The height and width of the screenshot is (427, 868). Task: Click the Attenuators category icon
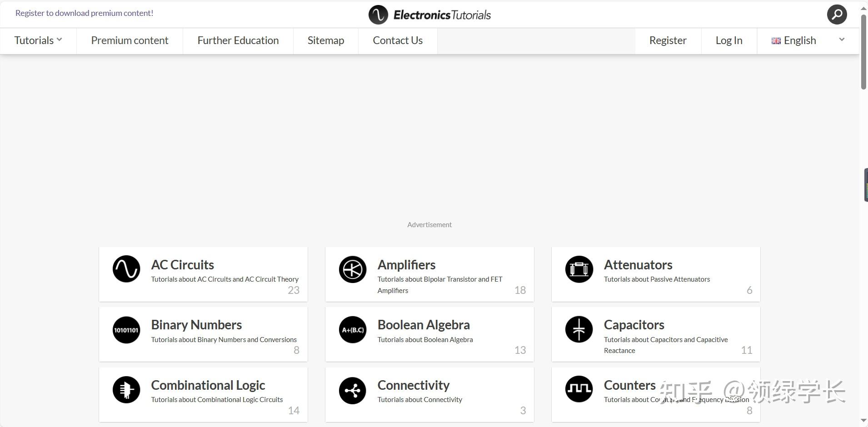579,269
